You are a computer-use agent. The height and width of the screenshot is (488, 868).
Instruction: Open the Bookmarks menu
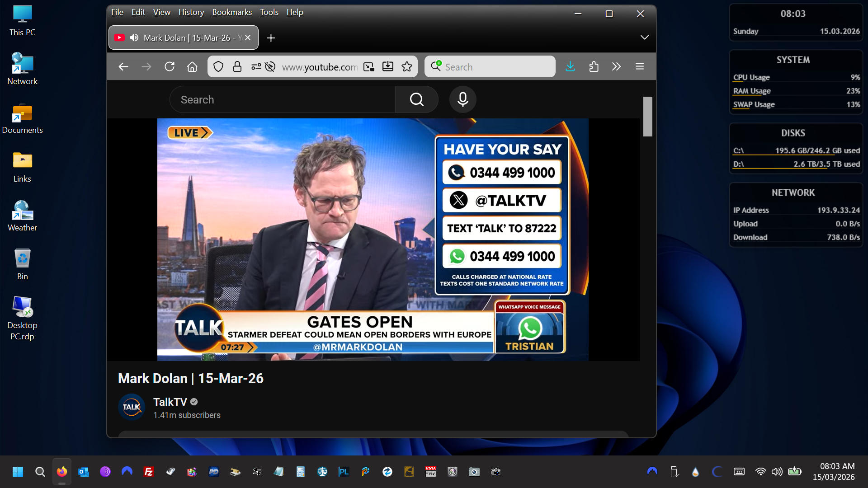click(x=231, y=12)
